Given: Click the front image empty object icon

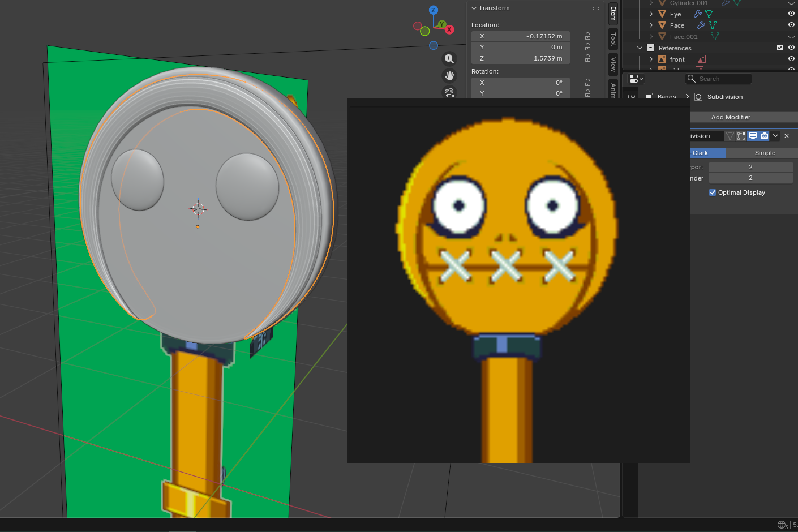Looking at the screenshot, I should point(662,59).
